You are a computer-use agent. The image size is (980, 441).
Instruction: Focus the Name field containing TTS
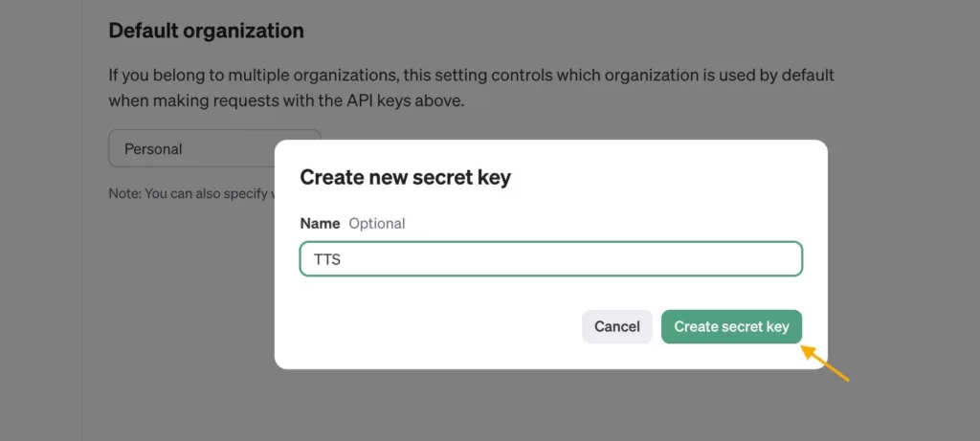pyautogui.click(x=550, y=259)
